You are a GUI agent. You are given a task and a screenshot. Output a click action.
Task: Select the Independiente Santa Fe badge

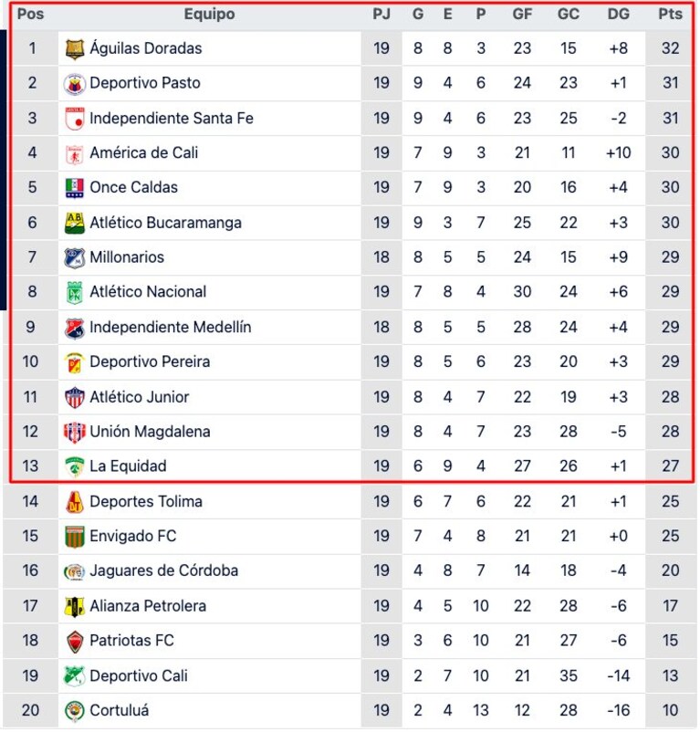pos(75,119)
